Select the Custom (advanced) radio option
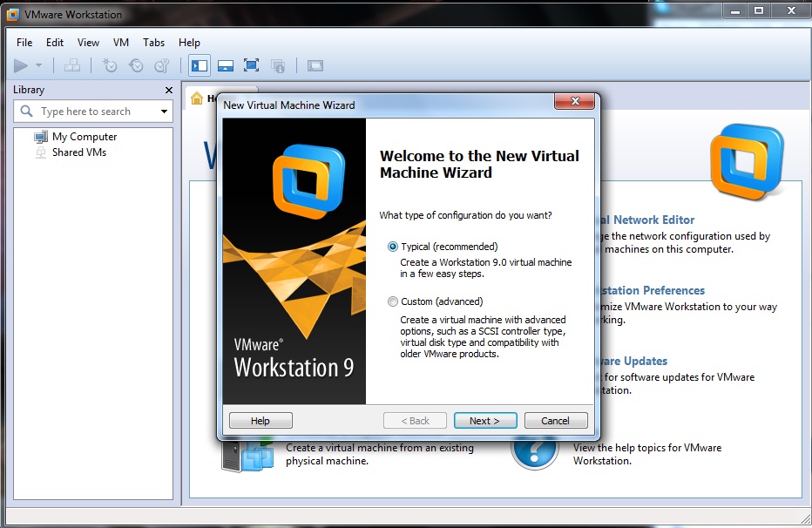The image size is (812, 528). tap(393, 301)
